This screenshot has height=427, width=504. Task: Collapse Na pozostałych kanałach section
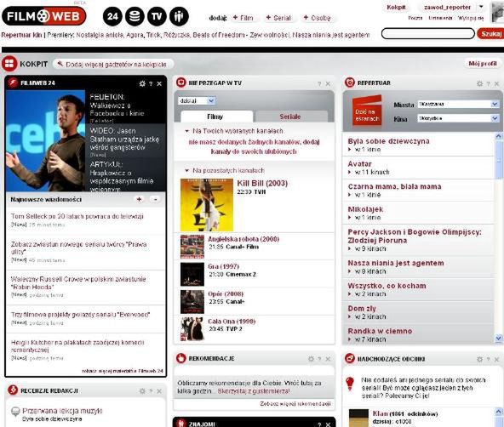click(x=186, y=170)
